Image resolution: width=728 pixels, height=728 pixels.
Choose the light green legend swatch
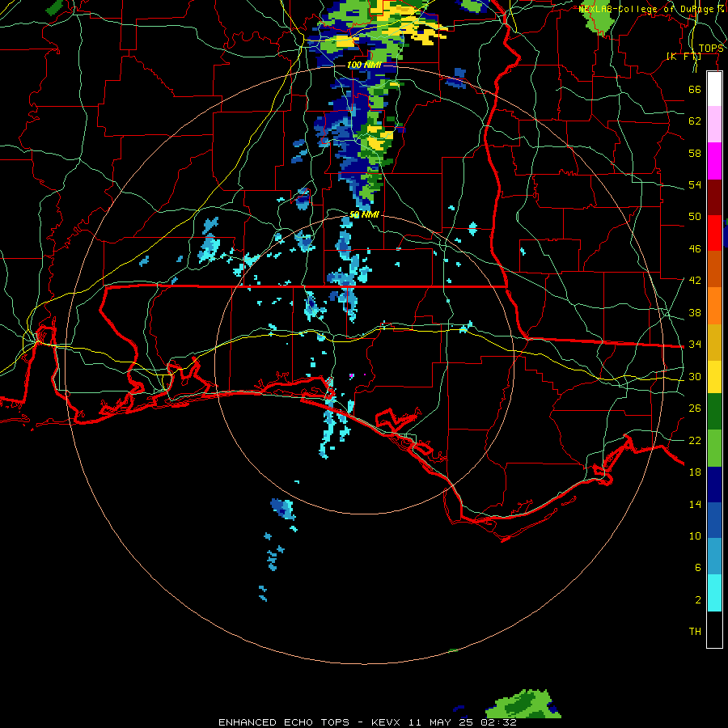coord(714,448)
